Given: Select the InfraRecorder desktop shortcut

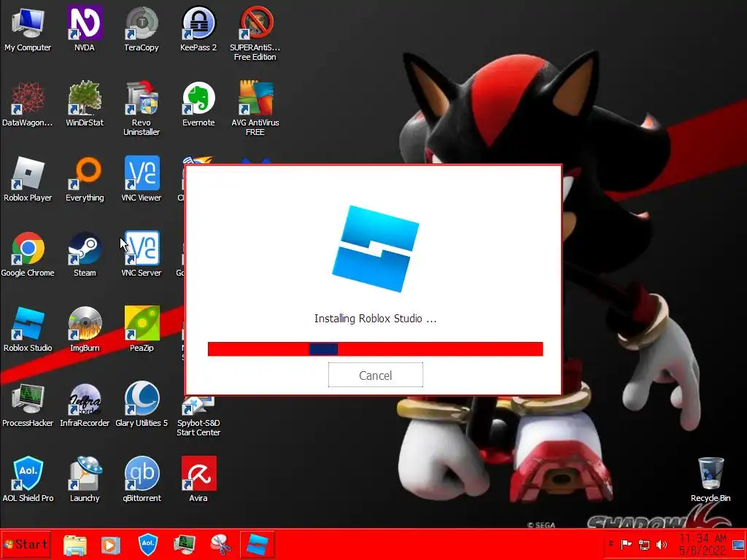Looking at the screenshot, I should click(x=85, y=405).
